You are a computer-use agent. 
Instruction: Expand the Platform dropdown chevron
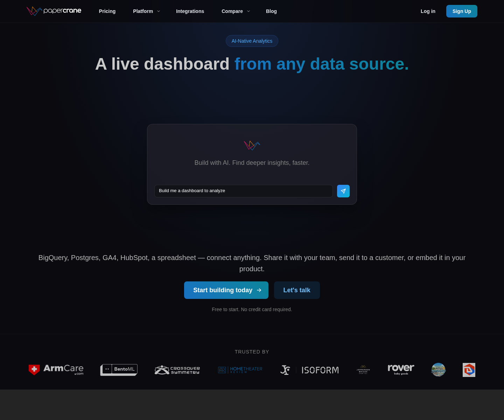tap(159, 11)
